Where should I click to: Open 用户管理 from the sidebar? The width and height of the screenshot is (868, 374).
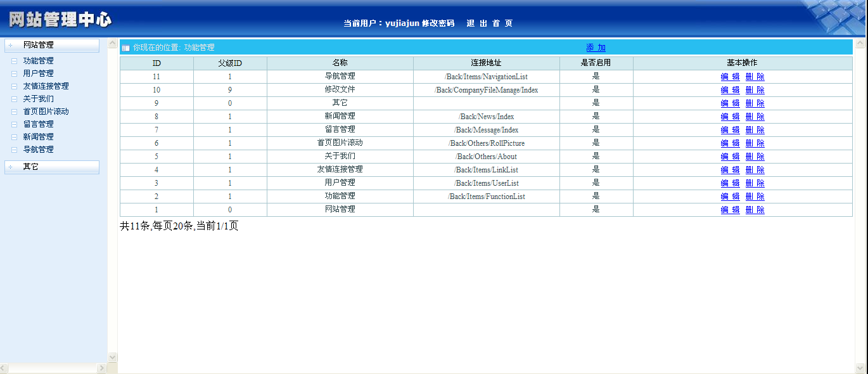pyautogui.click(x=38, y=74)
